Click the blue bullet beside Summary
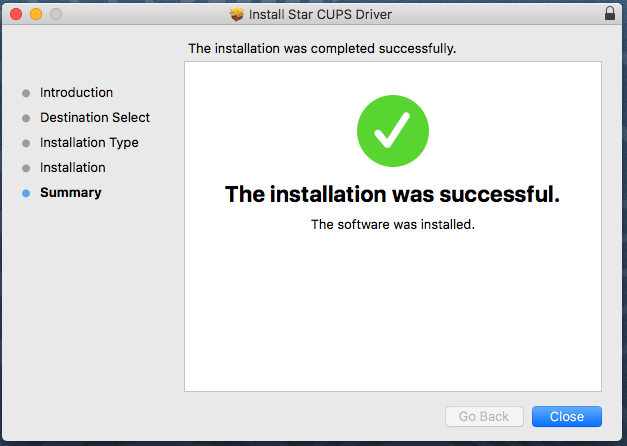Viewport: 627px width, 446px height. pyautogui.click(x=26, y=193)
